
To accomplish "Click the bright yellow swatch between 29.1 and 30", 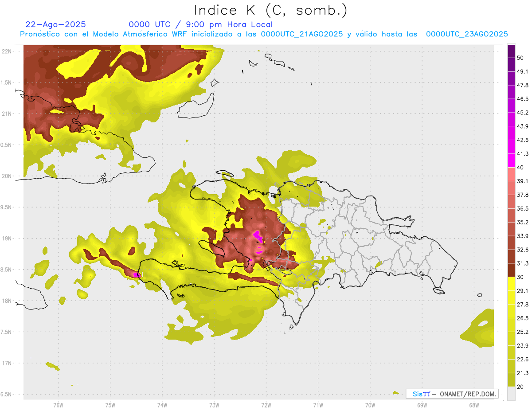I will click(511, 284).
